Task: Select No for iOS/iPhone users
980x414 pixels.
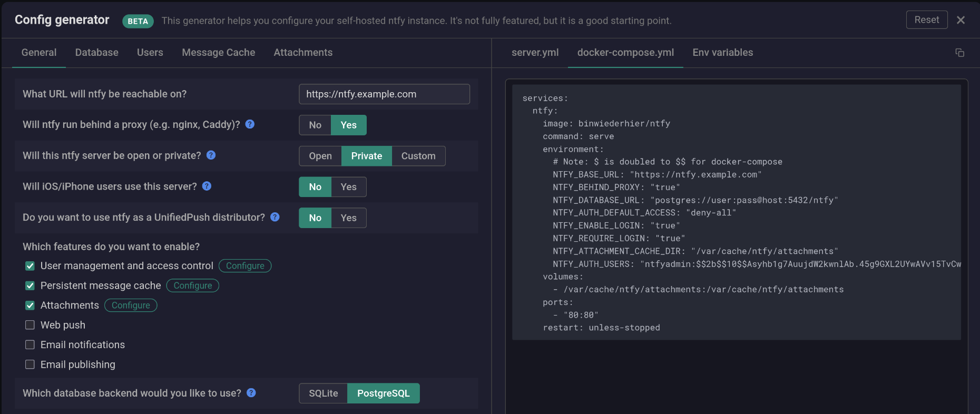Action: (x=315, y=187)
